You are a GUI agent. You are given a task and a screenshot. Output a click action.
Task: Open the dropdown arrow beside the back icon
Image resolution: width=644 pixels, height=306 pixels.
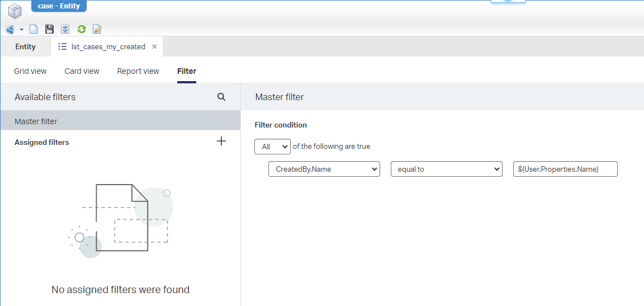coord(21,29)
